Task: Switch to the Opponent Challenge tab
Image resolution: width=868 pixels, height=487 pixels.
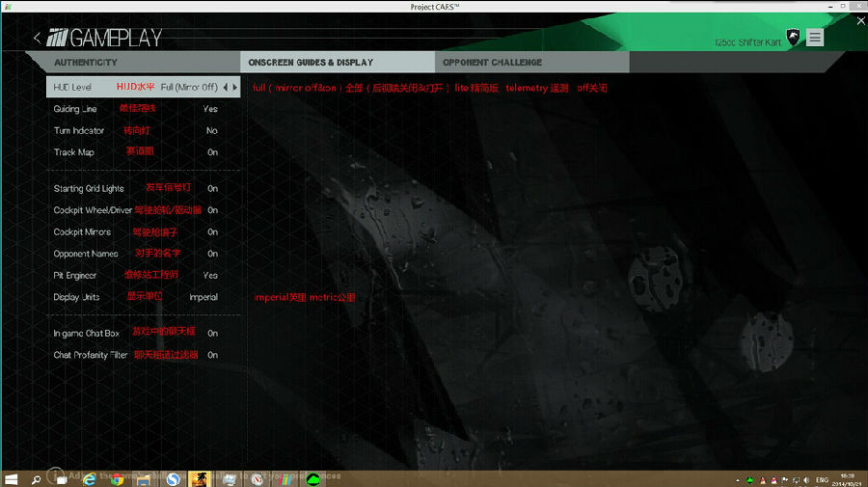Action: point(532,63)
